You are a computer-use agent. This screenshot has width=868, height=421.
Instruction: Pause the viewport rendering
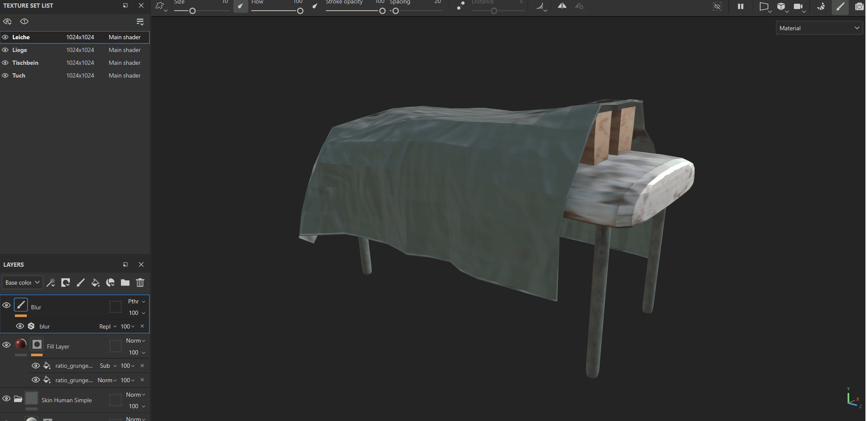741,6
